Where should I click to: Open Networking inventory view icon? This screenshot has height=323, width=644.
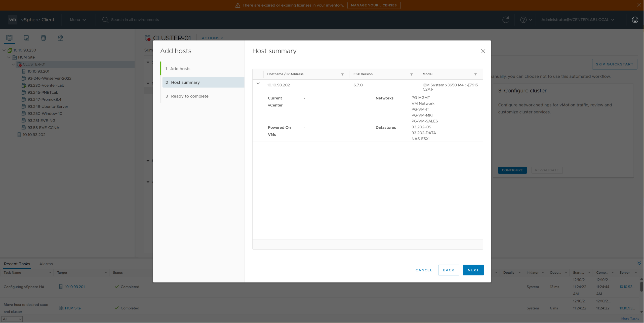pos(60,38)
